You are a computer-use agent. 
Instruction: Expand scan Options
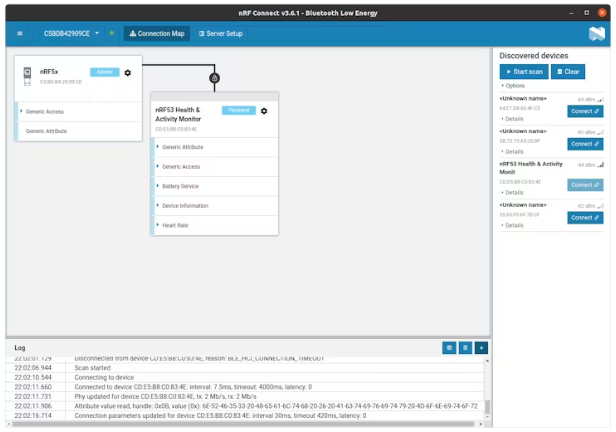(513, 86)
